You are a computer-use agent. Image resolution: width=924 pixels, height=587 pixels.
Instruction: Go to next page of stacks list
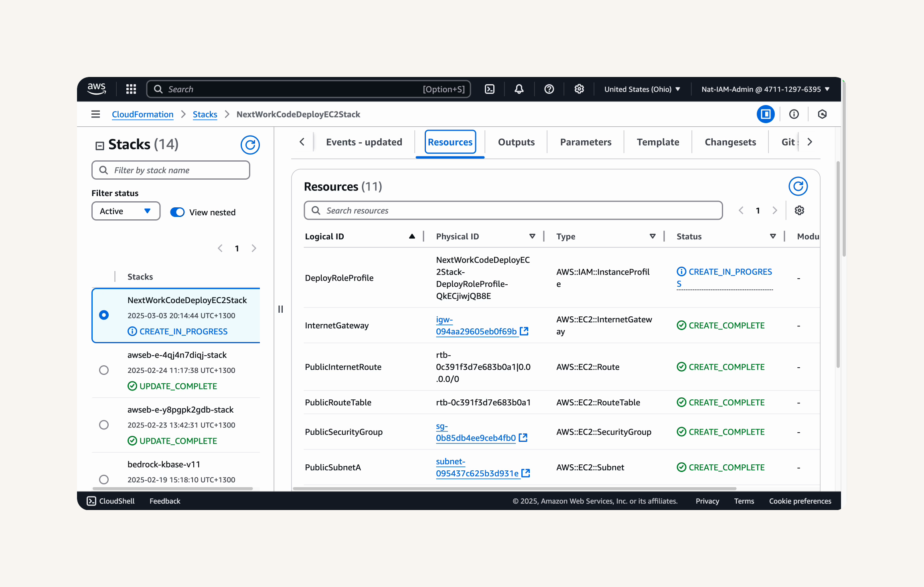click(254, 249)
